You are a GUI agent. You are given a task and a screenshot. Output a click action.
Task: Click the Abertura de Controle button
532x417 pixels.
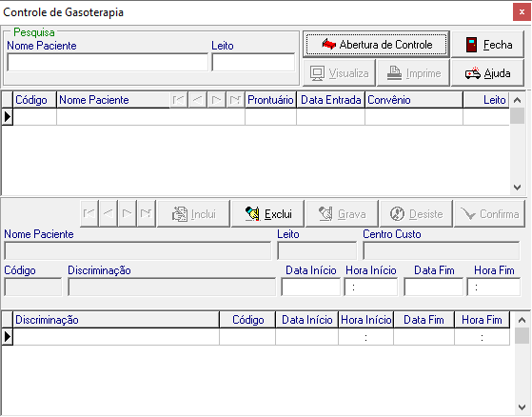(376, 44)
